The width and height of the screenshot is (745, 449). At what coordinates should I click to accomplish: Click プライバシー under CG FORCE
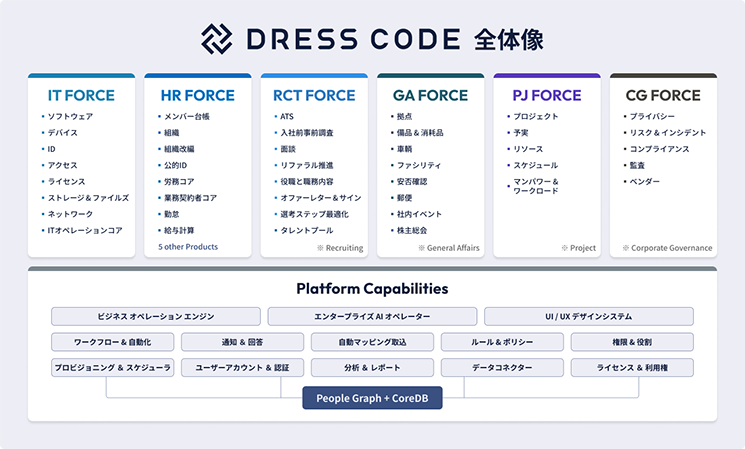(x=652, y=116)
